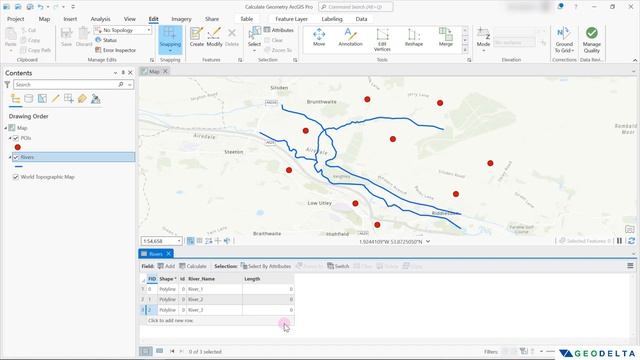Screen dimensions: 640x360
Task: Open the Attributes pane
Action: click(x=279, y=30)
